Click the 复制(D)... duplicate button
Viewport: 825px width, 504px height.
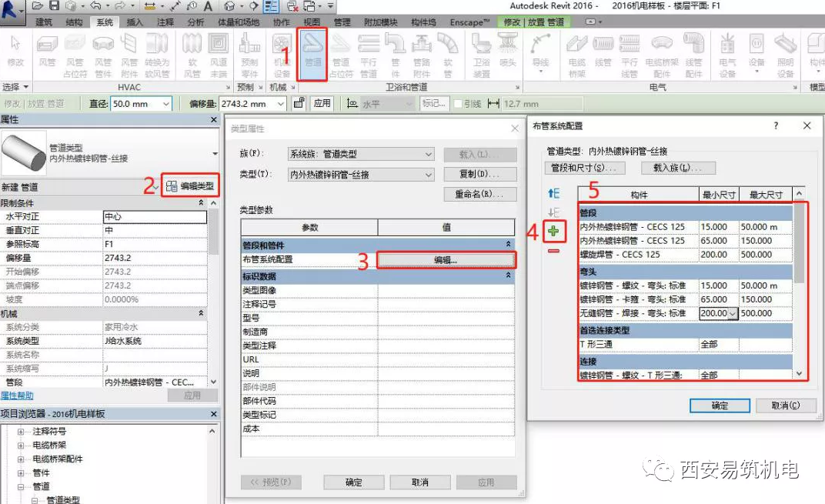point(480,174)
